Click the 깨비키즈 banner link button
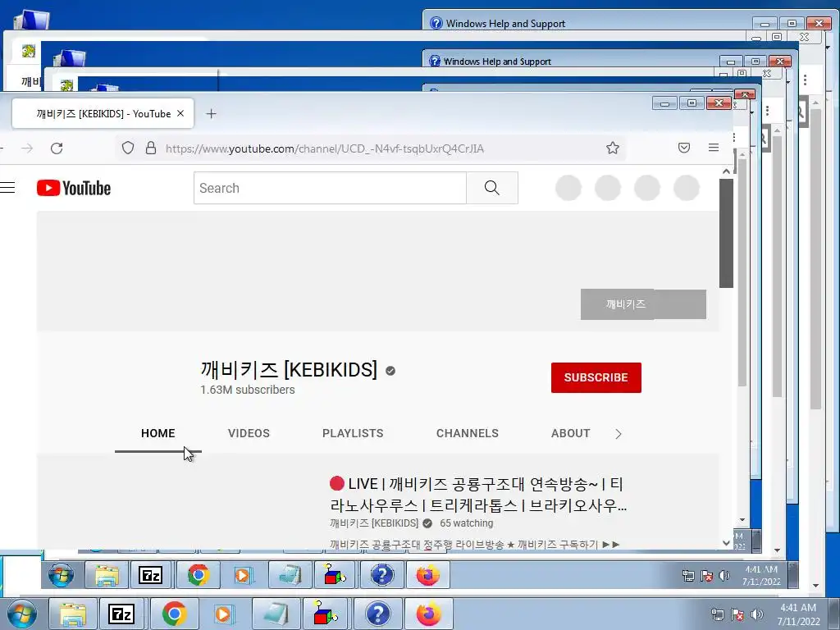 (643, 304)
